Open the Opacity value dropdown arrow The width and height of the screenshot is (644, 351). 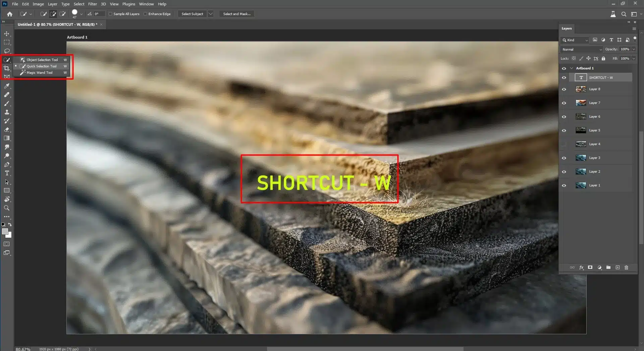pos(634,49)
